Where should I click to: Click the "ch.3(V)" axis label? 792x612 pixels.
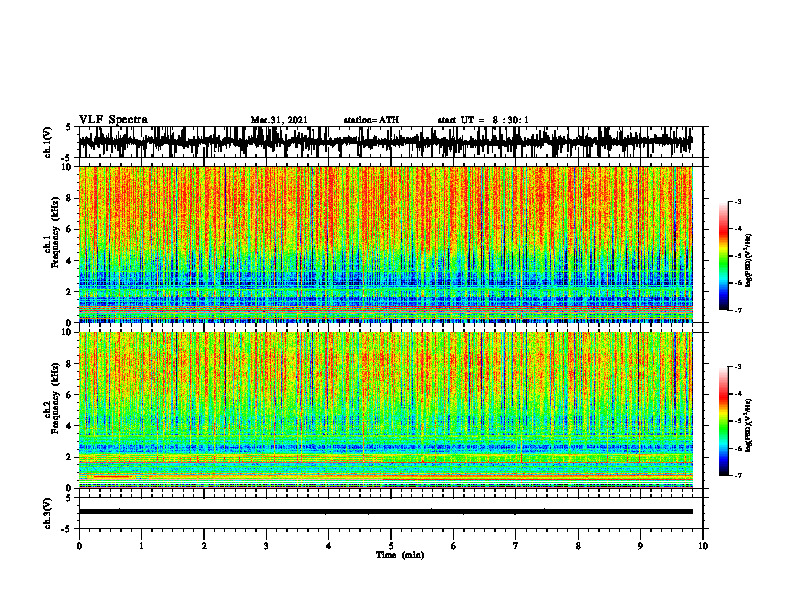tap(48, 513)
